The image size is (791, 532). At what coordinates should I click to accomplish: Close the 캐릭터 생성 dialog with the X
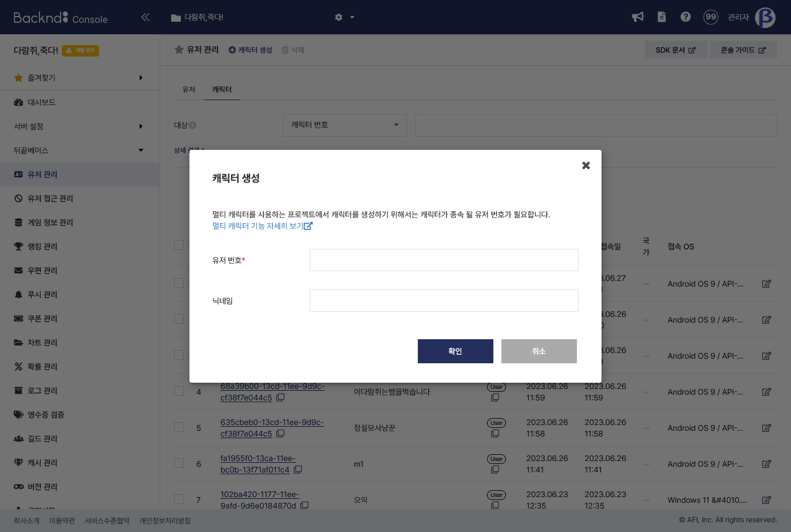coord(586,165)
